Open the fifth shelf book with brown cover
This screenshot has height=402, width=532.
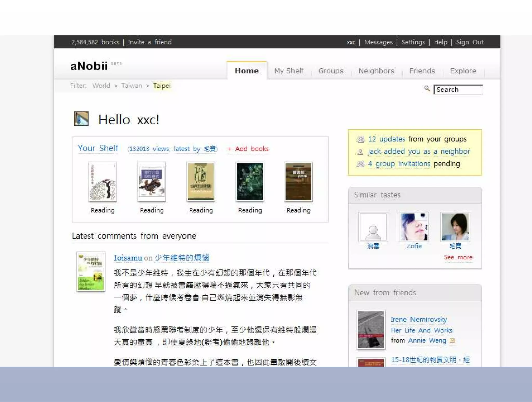point(298,182)
